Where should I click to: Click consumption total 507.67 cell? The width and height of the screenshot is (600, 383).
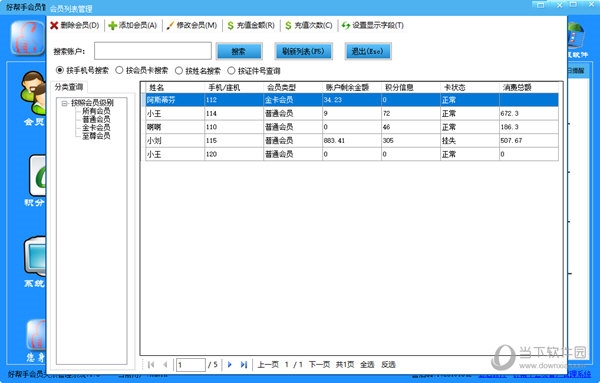[529, 140]
